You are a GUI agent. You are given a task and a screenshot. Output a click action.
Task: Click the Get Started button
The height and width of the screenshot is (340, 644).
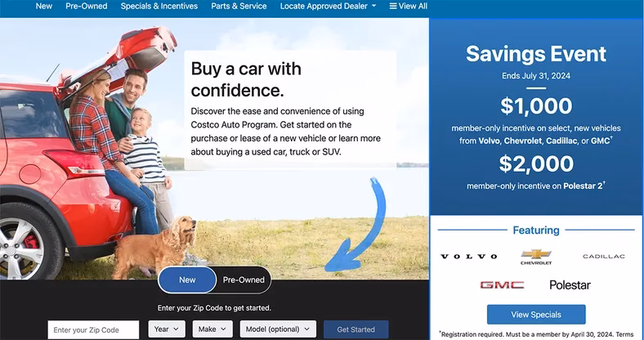356,329
